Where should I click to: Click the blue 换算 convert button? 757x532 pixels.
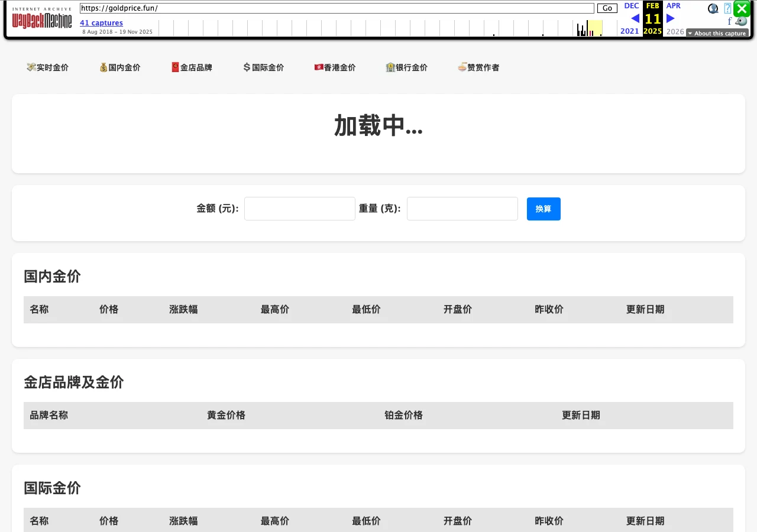pyautogui.click(x=544, y=209)
